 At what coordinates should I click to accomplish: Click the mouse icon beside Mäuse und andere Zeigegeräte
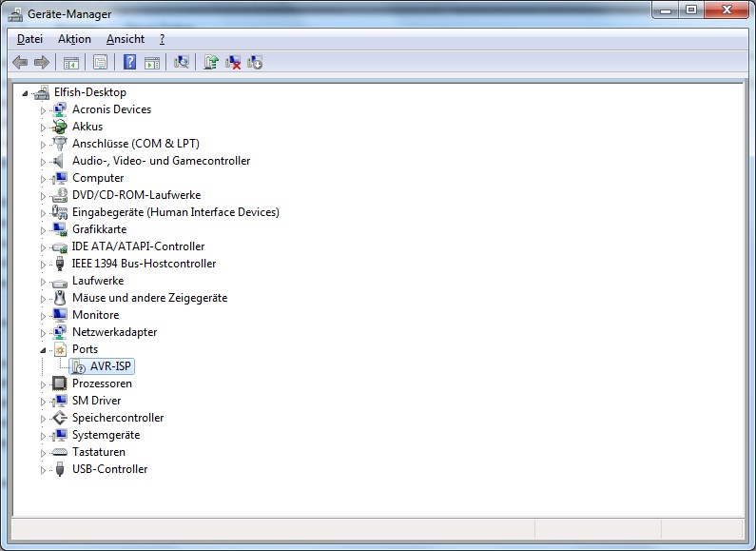click(x=59, y=298)
